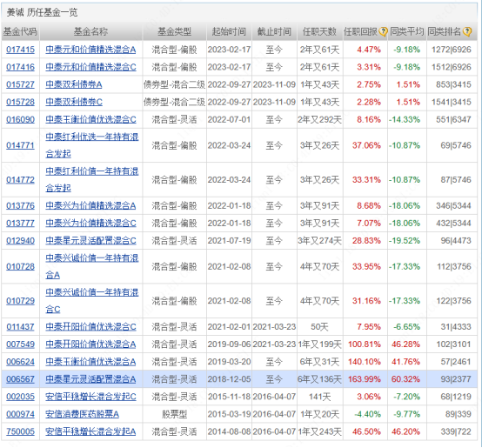Screen dimensions: 482x448
Task: Open 中泰兴诚价值一年持有混合C fund page
Action: [x=92, y=301]
